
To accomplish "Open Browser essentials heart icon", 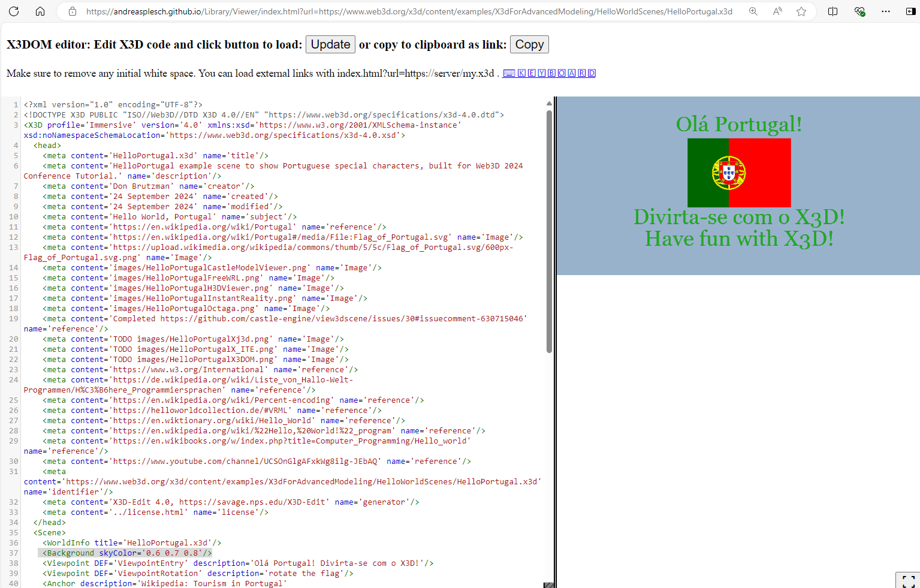I will tap(859, 11).
